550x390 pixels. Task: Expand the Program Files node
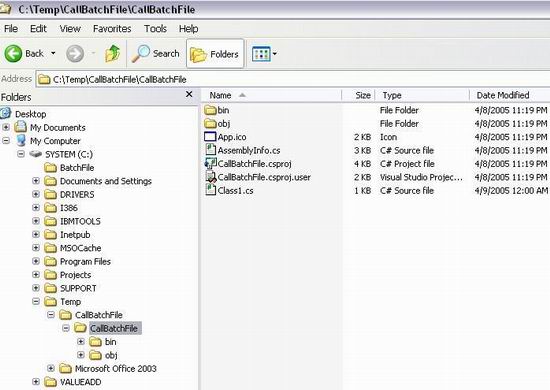point(36,261)
